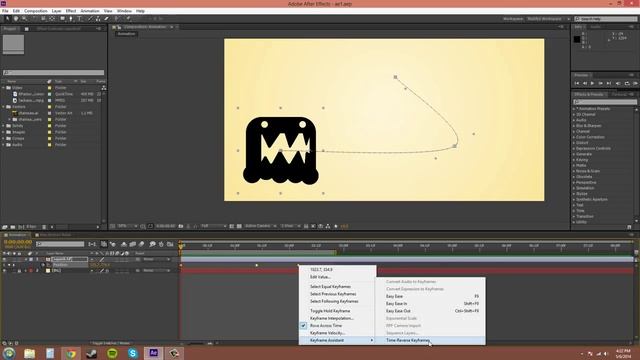The height and width of the screenshot is (360, 640).
Task: Collapse the Video folder in Project panel
Action: coord(4,88)
